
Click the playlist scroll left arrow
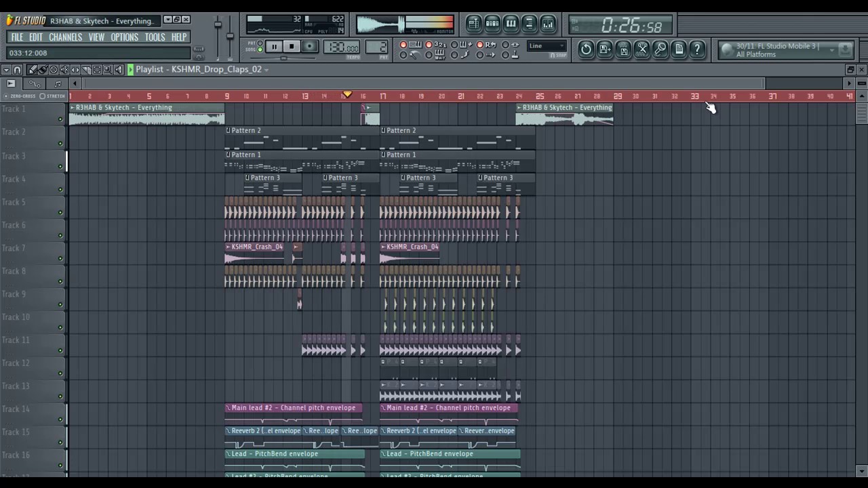tap(76, 83)
